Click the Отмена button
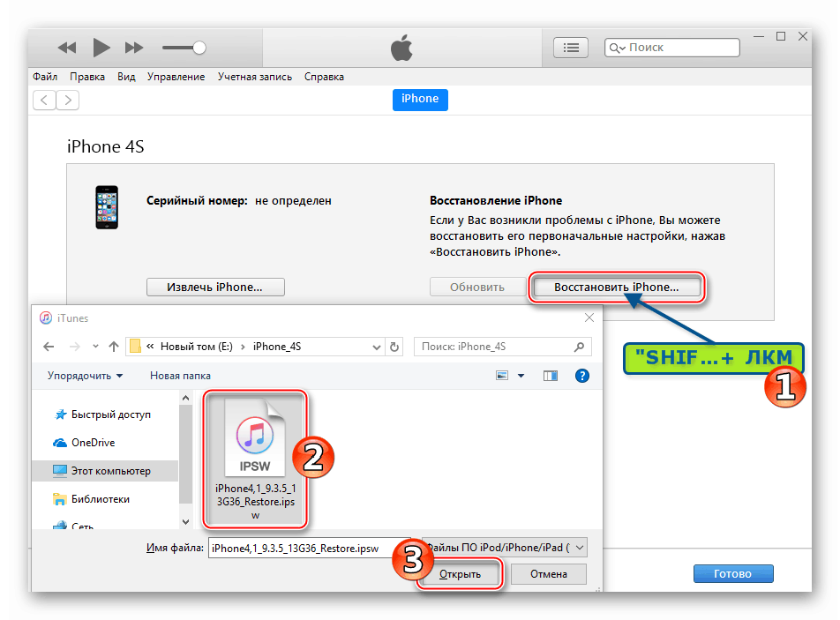840x620 pixels. point(549,574)
